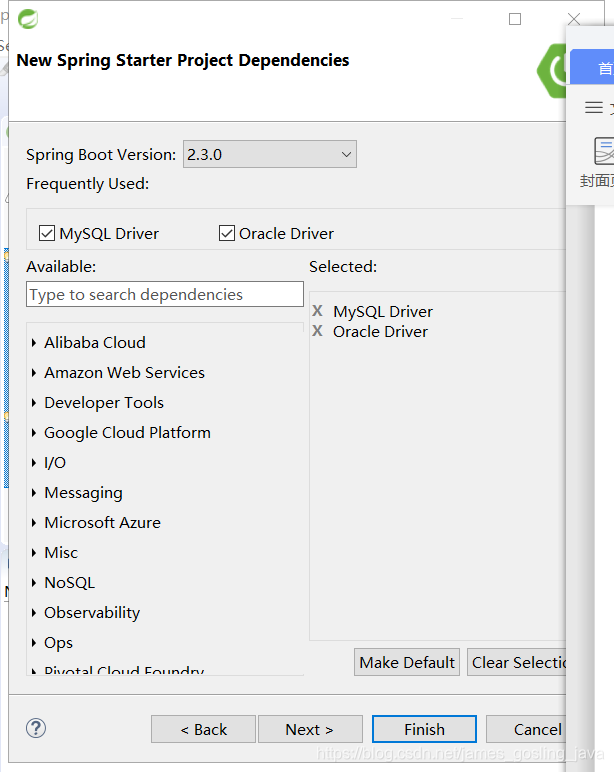614x772 pixels.
Task: Close the dialog with the X button
Action: click(574, 19)
